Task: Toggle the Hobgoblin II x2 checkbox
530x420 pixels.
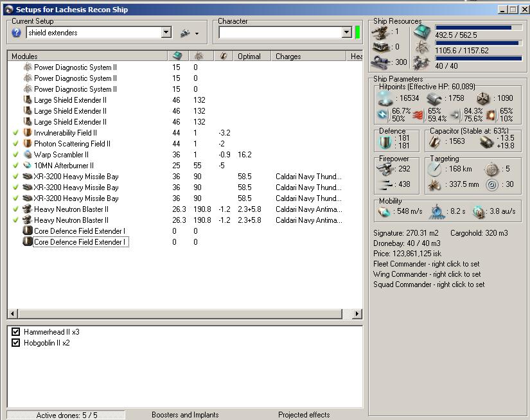Action: (15, 343)
